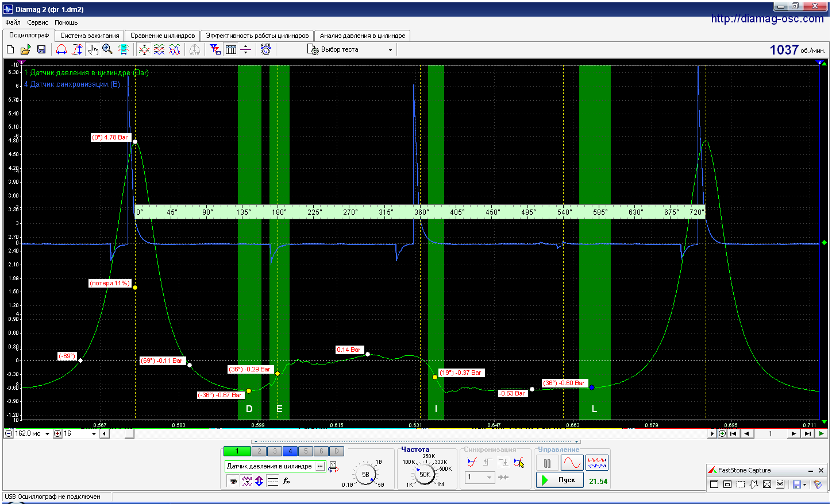This screenshot has width=832, height=504.
Task: Go to last frame button
Action: coord(808,433)
